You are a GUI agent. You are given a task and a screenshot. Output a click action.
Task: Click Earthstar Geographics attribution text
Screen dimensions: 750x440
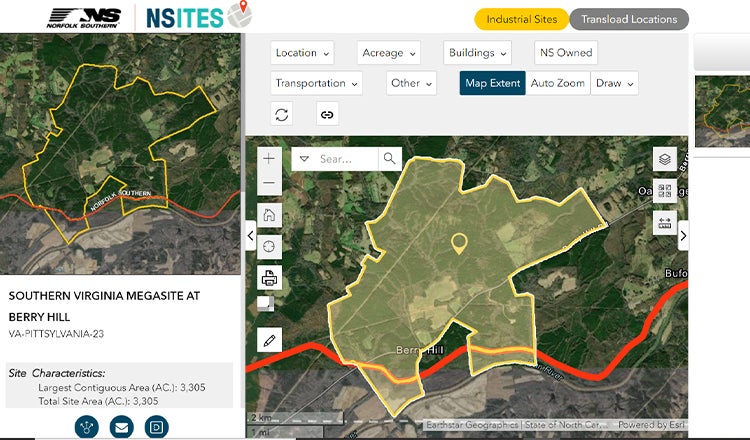[472, 425]
